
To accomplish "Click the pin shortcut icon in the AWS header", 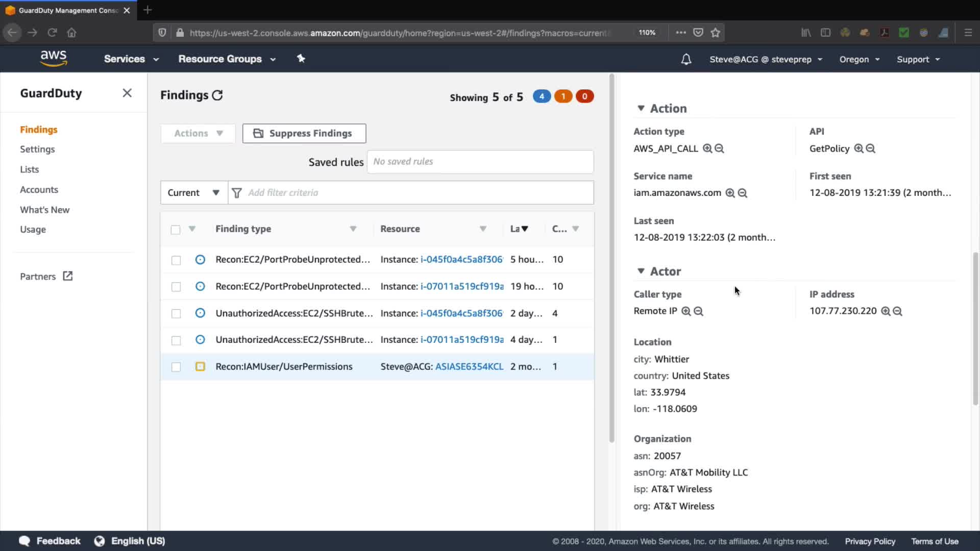I will (301, 59).
